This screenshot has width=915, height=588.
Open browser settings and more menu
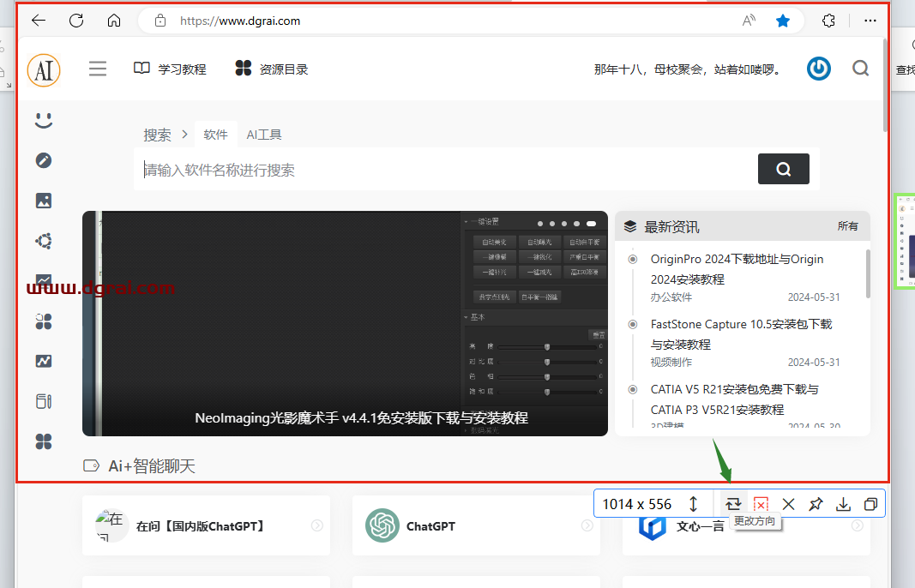[x=870, y=21]
